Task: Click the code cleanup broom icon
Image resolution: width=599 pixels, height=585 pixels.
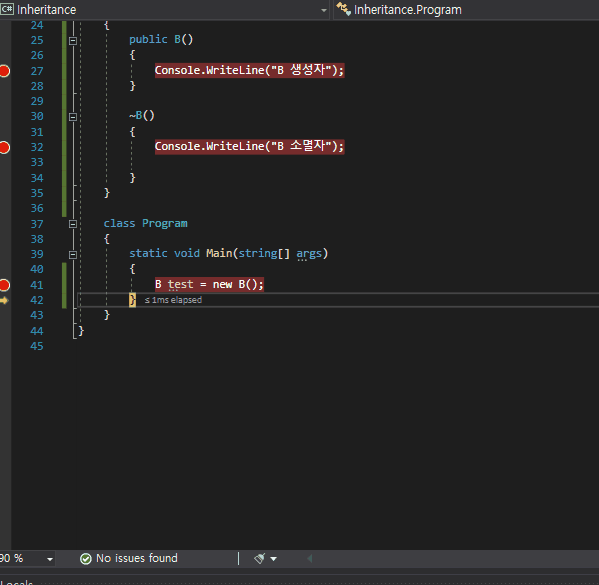Action: point(260,559)
